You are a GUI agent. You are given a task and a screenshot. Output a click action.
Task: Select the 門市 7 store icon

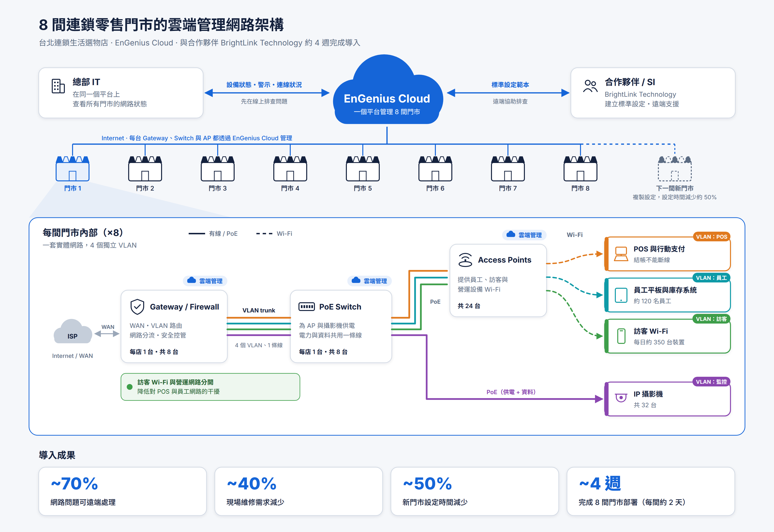(x=508, y=169)
